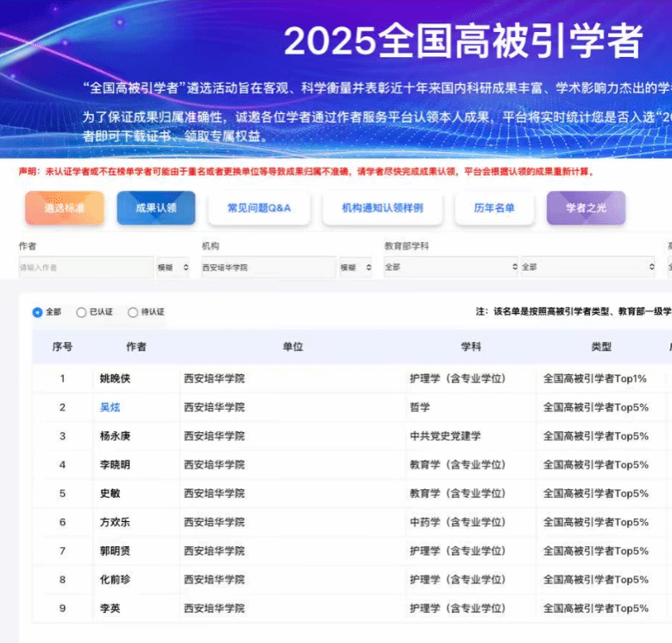
Task: Click the author name 姚晚侠 in row 1
Action: coord(115,379)
